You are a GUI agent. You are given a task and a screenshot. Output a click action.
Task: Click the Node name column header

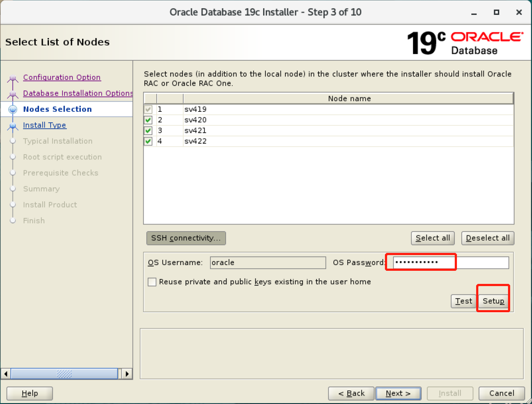click(x=349, y=99)
